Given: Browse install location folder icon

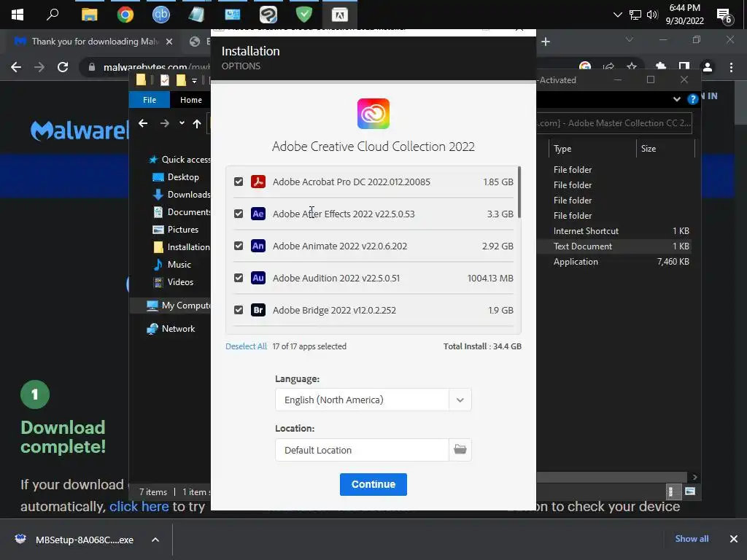Looking at the screenshot, I should tap(460, 449).
